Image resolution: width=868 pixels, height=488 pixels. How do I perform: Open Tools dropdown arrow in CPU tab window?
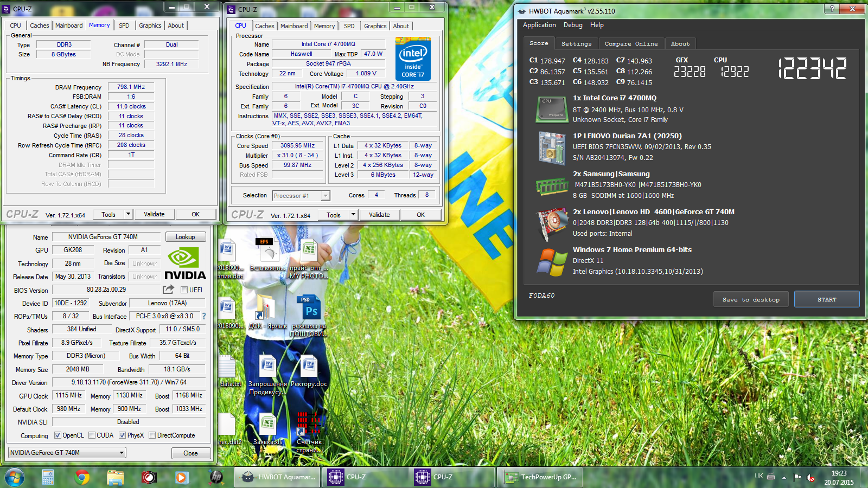point(354,215)
